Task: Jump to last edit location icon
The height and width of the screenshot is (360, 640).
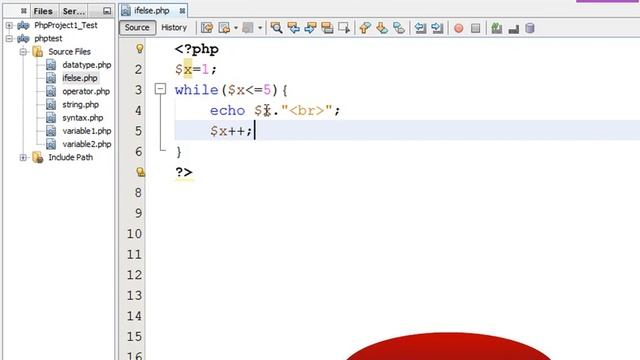Action: 207,28
